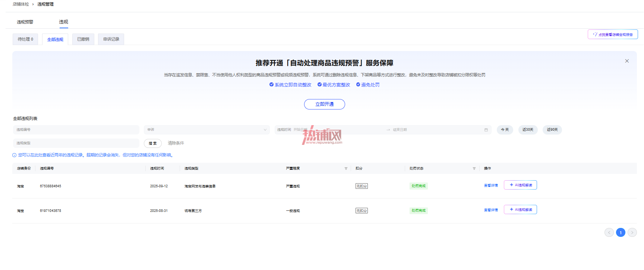Go to next page with right arrow
Image resolution: width=644 pixels, height=270 pixels.
[x=632, y=233]
